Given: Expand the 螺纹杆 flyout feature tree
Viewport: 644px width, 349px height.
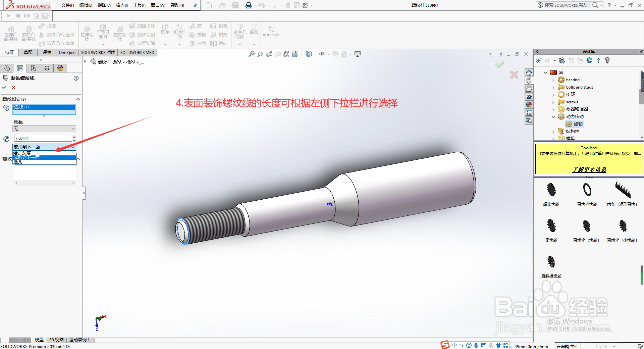Looking at the screenshot, I should (86, 61).
